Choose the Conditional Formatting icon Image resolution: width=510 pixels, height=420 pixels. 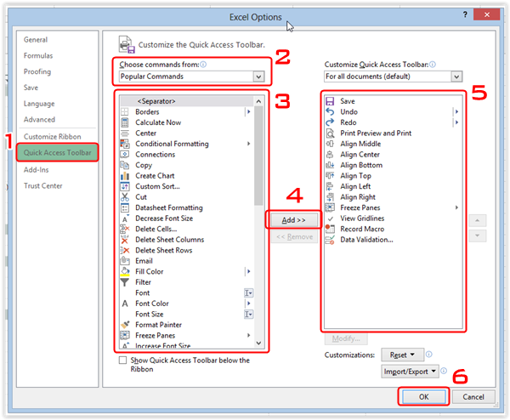pos(125,144)
